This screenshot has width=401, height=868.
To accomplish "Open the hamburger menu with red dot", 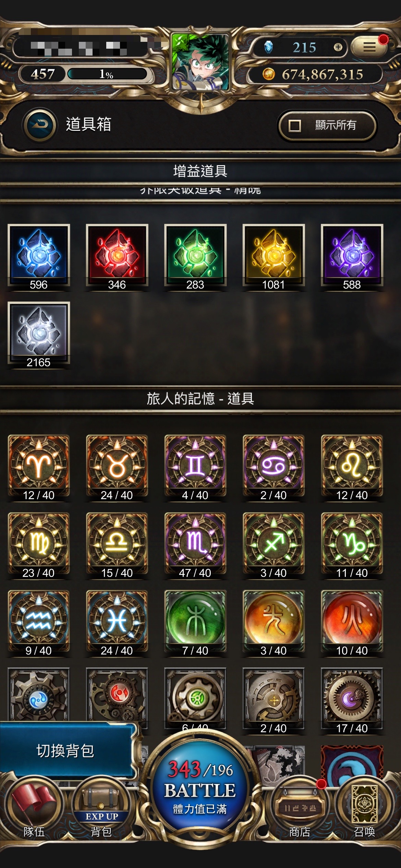I will (x=369, y=47).
